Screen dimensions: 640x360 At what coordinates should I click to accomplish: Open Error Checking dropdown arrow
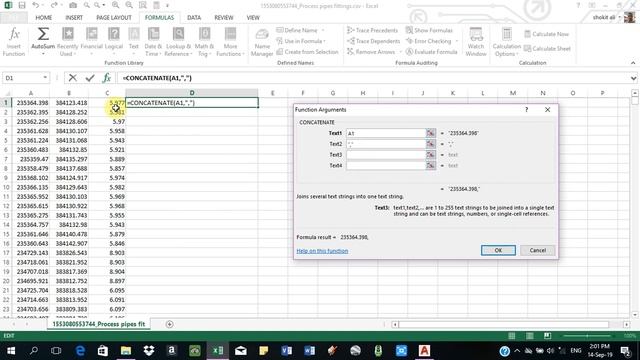point(456,41)
